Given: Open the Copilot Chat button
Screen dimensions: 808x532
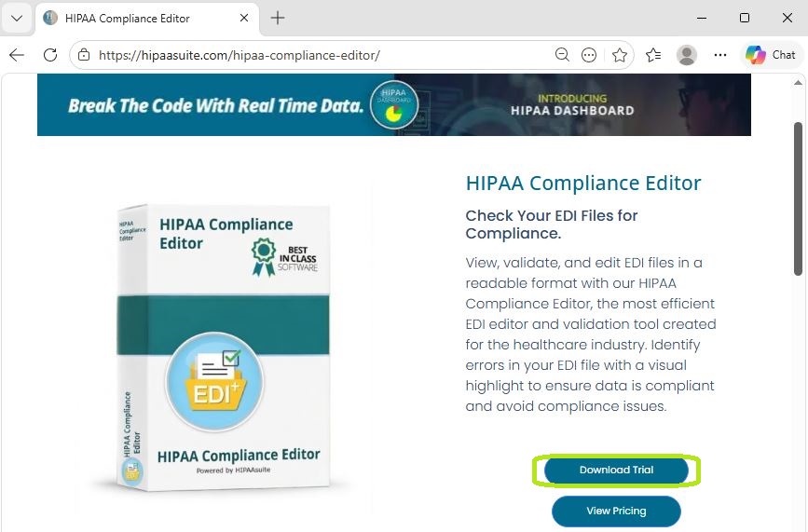Looking at the screenshot, I should click(771, 55).
